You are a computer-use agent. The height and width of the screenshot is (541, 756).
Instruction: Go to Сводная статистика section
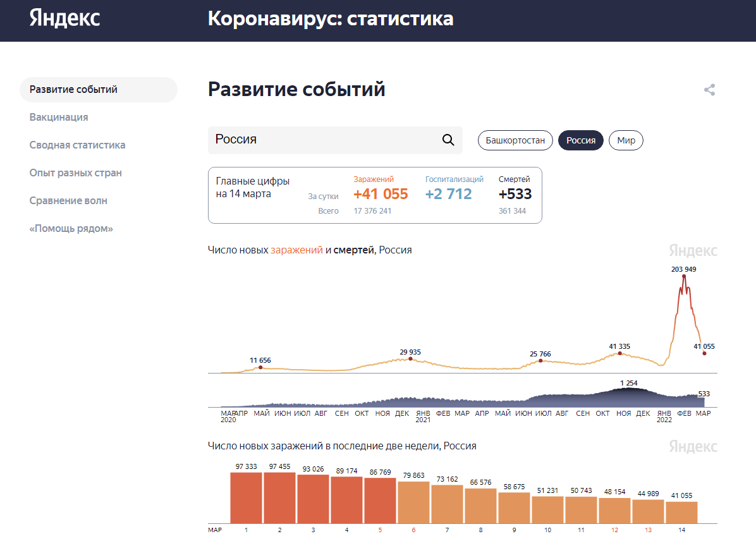click(x=77, y=145)
